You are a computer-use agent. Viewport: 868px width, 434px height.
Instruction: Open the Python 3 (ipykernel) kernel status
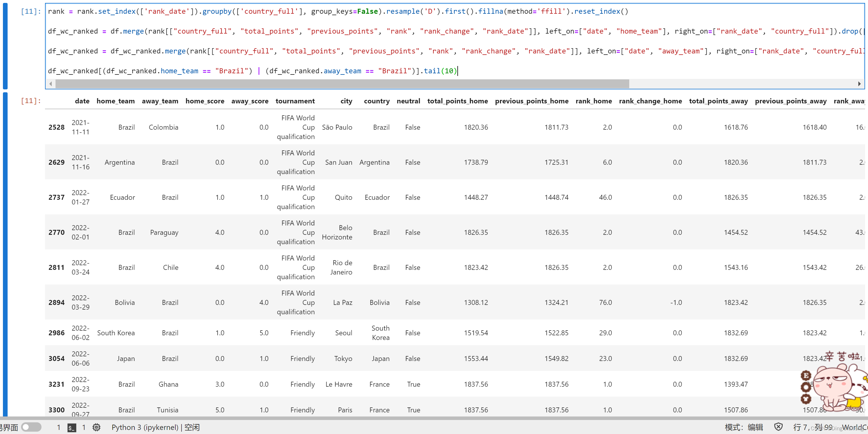[x=156, y=427]
